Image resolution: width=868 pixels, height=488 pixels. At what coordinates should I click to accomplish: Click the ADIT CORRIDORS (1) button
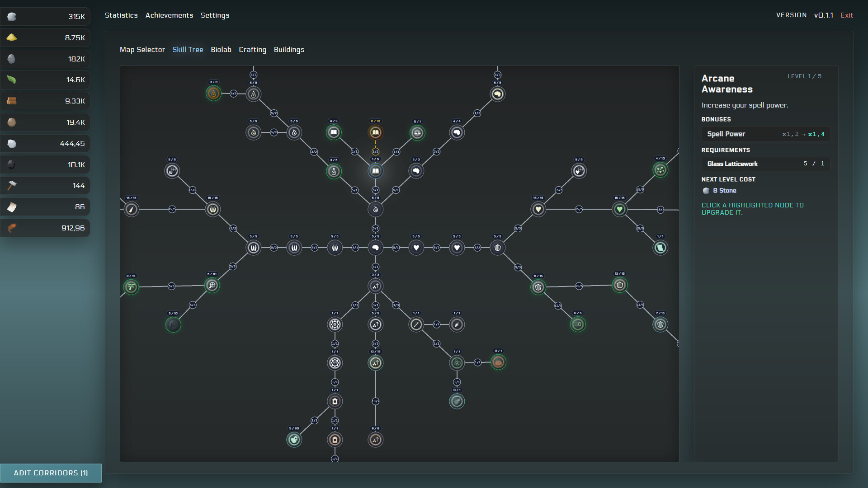[51, 473]
